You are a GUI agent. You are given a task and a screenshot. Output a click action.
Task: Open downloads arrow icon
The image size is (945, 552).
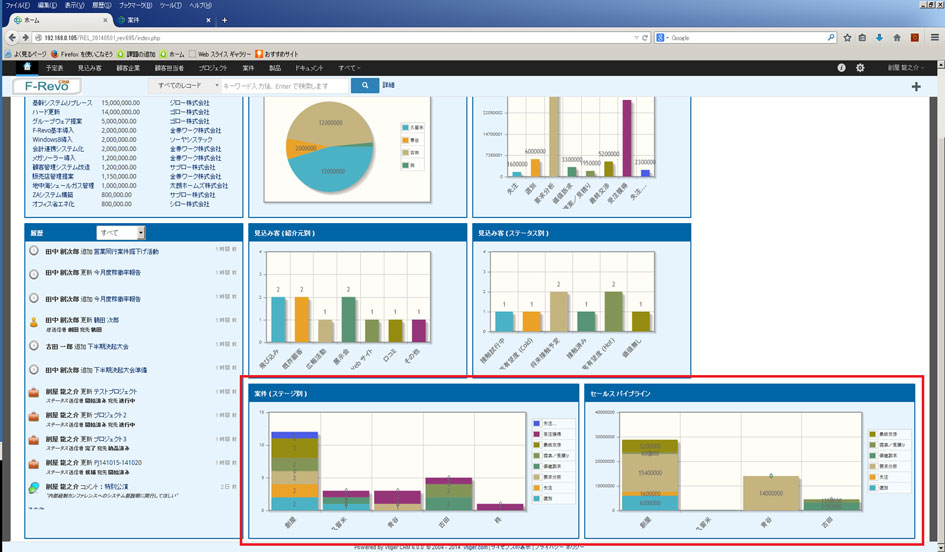(879, 37)
